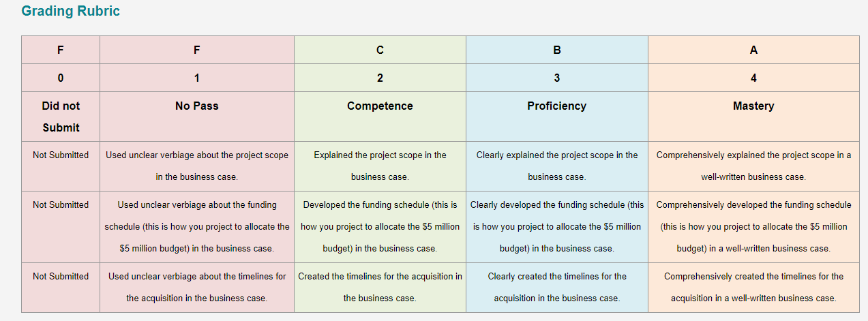Click the No Pass column header
The width and height of the screenshot is (868, 321).
coord(197,117)
